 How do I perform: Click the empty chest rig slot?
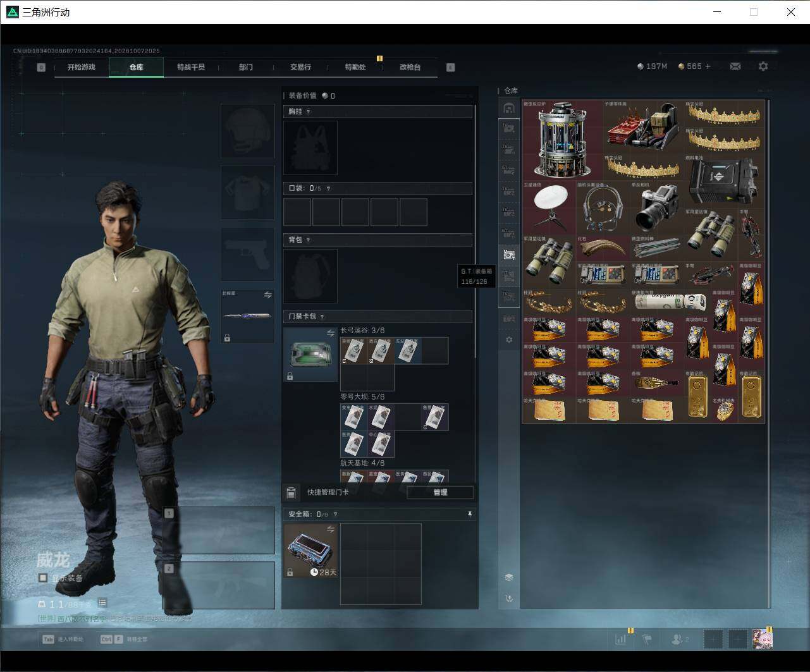[310, 148]
